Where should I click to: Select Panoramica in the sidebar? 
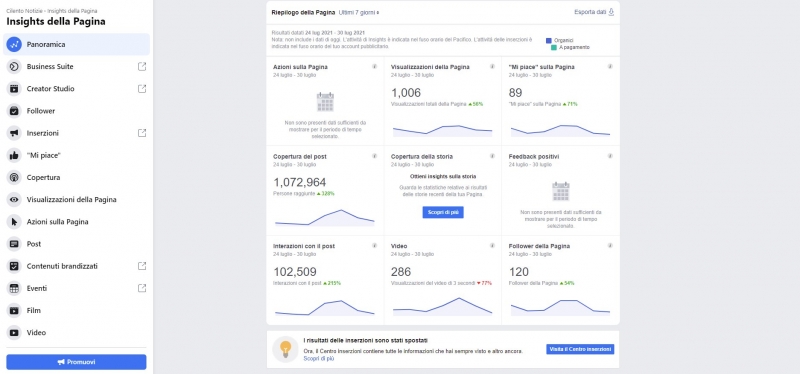tap(77, 44)
